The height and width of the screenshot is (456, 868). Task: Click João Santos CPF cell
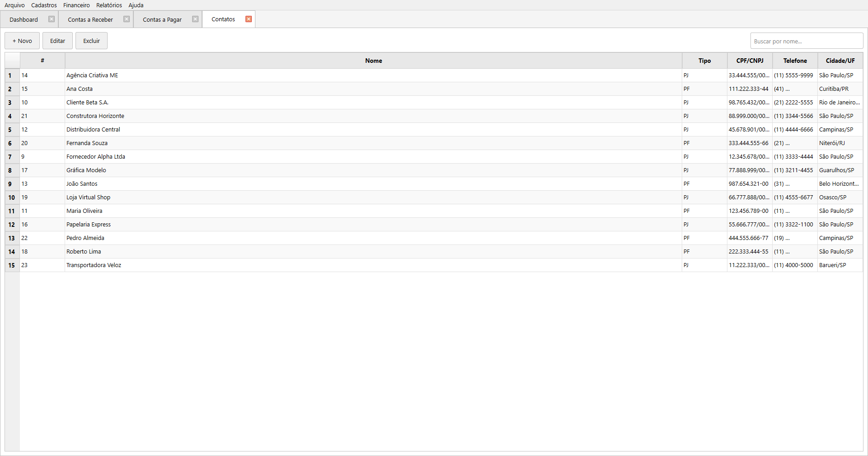(x=749, y=184)
